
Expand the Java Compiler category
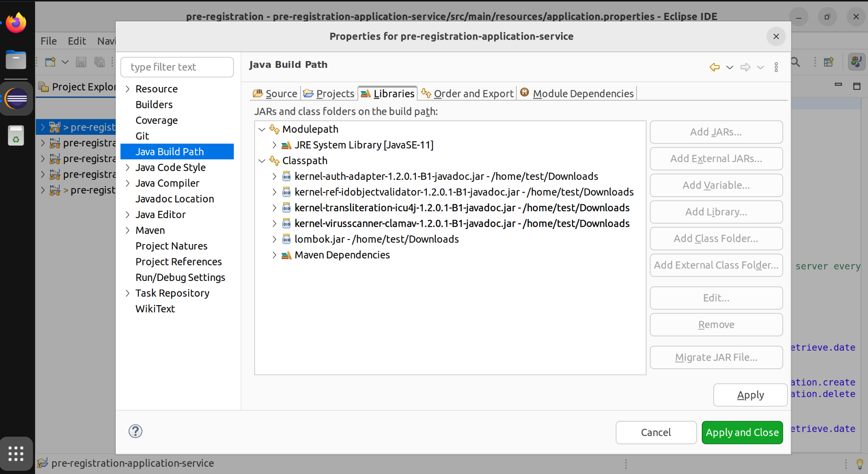click(x=128, y=183)
